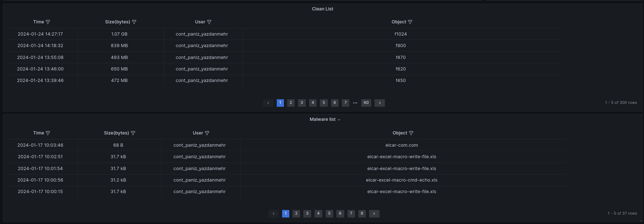Sort Clean List by Object header
This screenshot has width=644, height=224.
399,22
